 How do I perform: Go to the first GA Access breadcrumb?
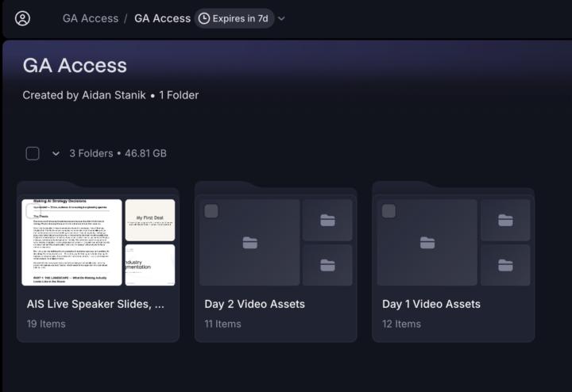tap(91, 18)
